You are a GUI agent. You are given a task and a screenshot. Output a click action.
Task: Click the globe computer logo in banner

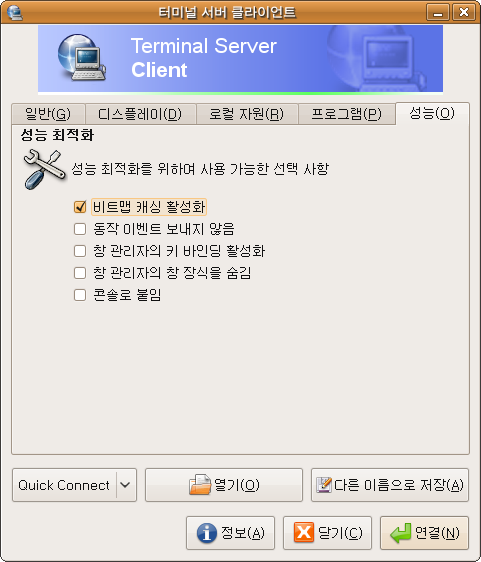pos(82,57)
